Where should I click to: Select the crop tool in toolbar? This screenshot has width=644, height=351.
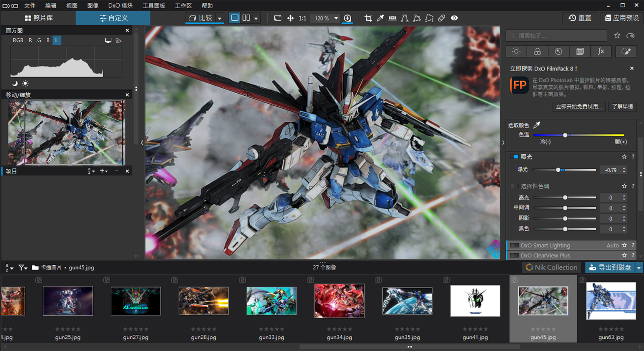tap(368, 18)
